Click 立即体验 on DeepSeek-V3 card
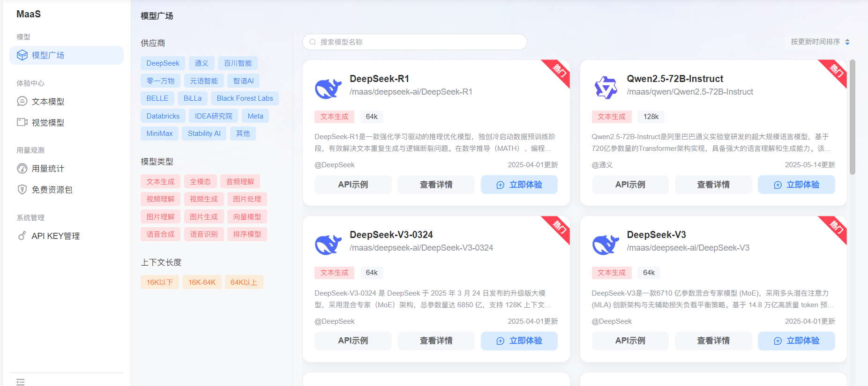 [796, 341]
